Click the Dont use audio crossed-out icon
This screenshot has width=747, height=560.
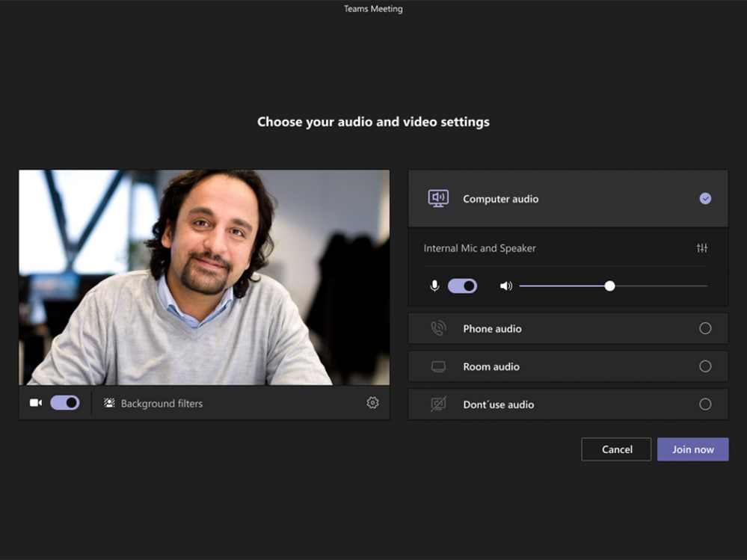click(x=438, y=404)
